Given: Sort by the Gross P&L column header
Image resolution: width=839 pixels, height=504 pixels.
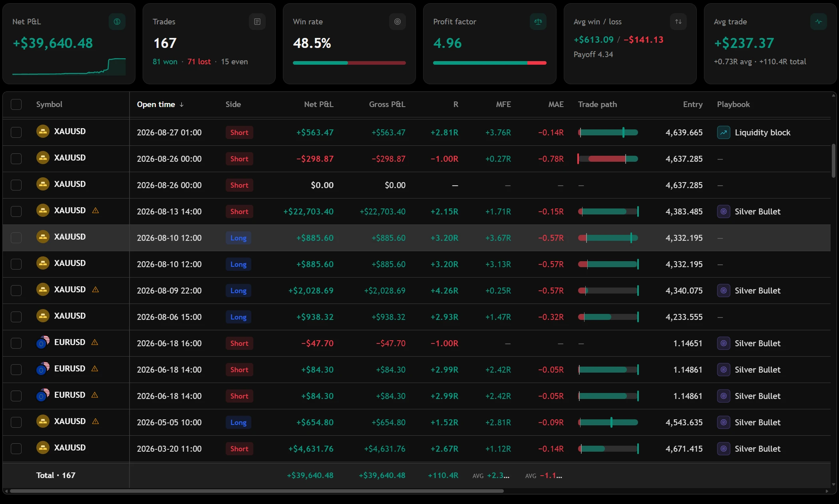Looking at the screenshot, I should 387,104.
